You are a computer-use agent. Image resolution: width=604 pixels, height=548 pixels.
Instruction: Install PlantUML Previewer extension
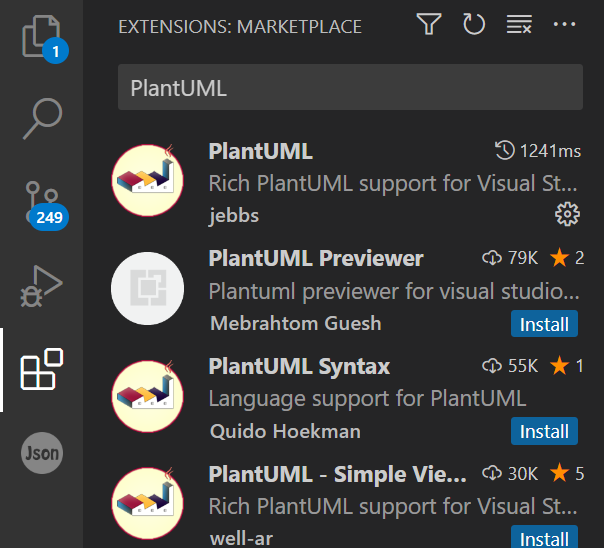pyautogui.click(x=544, y=324)
